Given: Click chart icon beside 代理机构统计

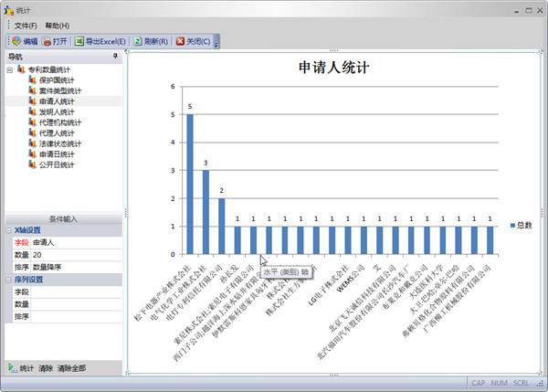Looking at the screenshot, I should 32,122.
